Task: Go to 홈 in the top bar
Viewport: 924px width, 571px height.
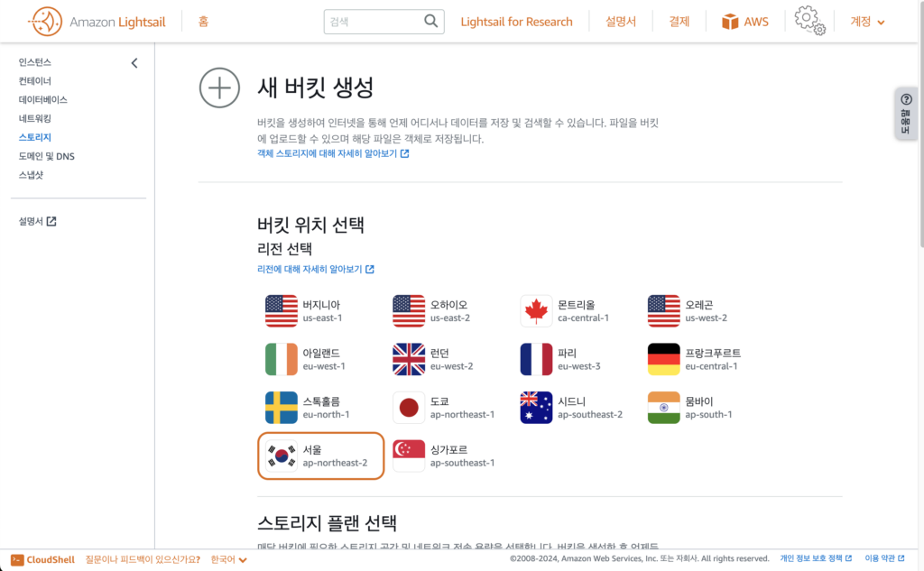Action: [x=203, y=22]
